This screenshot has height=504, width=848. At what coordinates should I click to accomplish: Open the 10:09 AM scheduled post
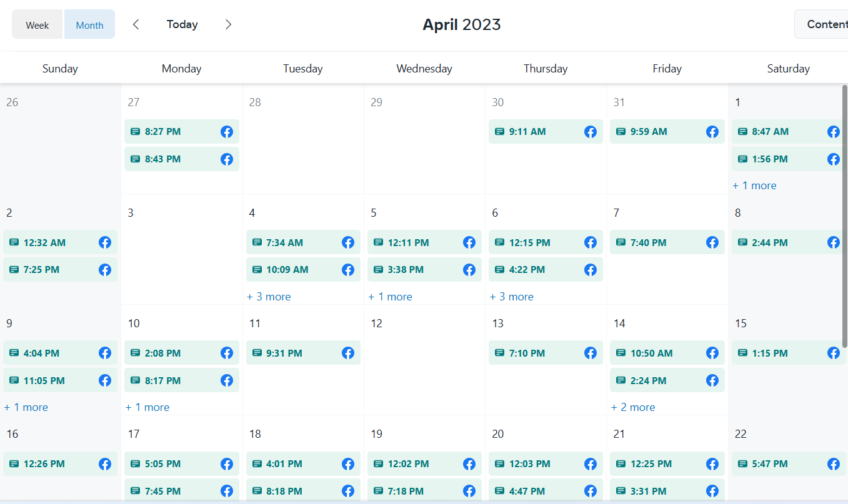coord(287,270)
